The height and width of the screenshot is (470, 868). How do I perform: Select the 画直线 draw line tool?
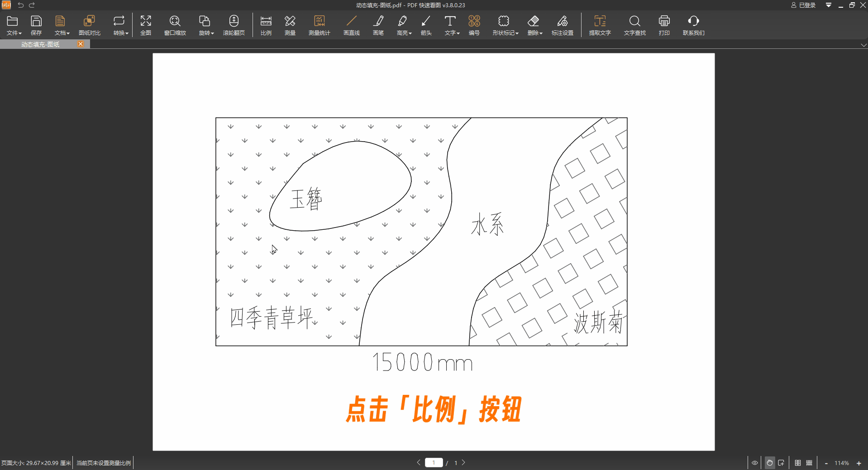pos(352,25)
